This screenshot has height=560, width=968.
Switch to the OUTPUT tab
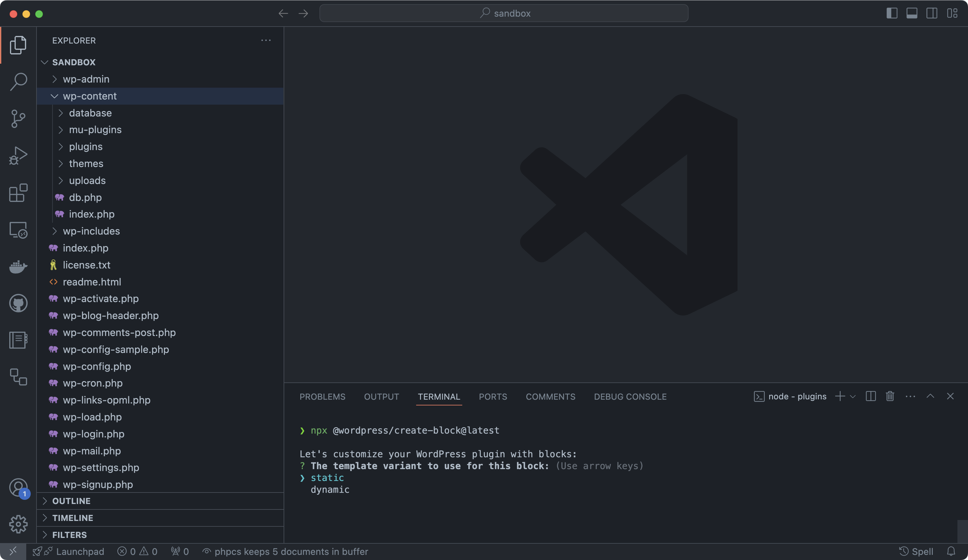click(x=382, y=397)
